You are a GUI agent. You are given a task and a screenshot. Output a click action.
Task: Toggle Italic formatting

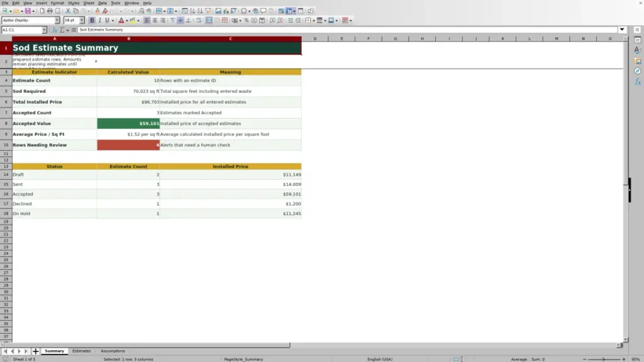click(99, 20)
